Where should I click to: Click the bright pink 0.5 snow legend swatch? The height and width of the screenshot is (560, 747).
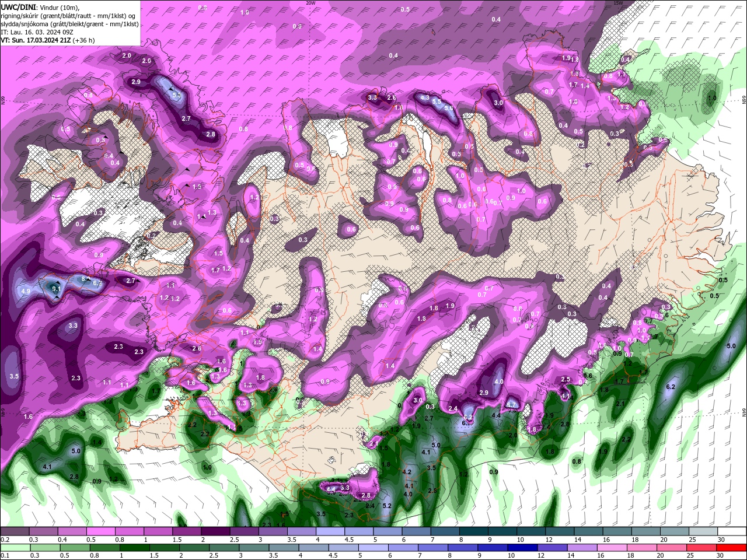101,531
